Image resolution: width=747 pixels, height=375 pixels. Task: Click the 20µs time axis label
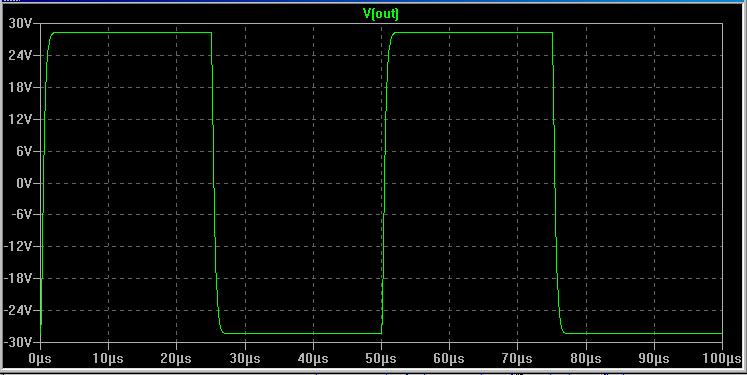[x=176, y=359]
